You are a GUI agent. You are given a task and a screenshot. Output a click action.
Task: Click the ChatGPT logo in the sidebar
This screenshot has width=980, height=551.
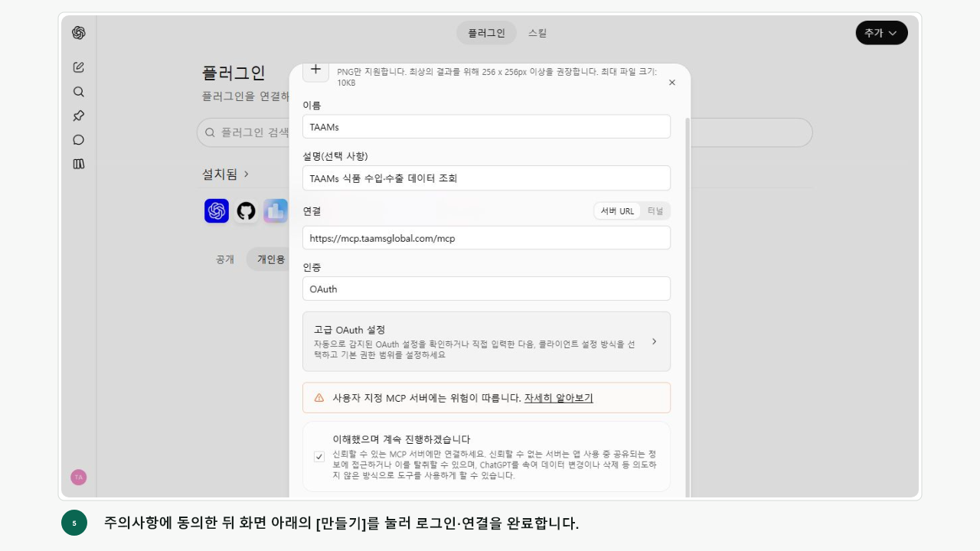pyautogui.click(x=78, y=33)
